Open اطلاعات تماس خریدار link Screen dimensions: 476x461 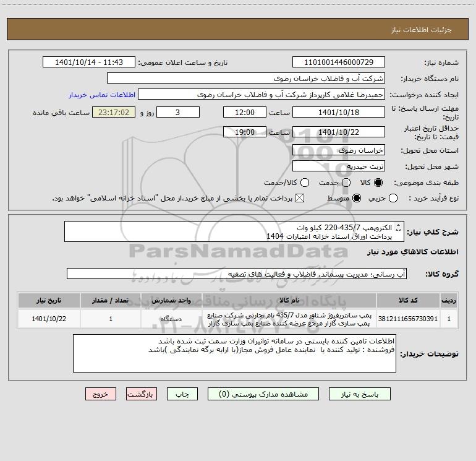pyautogui.click(x=102, y=95)
